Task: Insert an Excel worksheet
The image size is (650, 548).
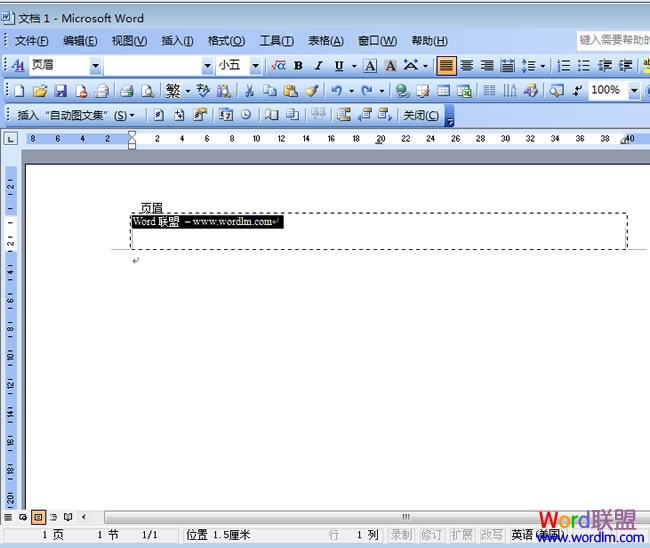Action: point(464,90)
